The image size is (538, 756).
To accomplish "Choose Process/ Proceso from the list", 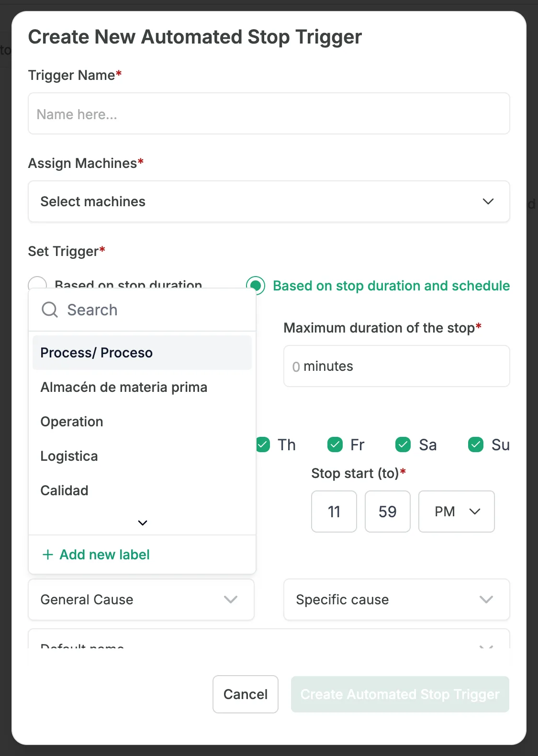I will (x=142, y=353).
